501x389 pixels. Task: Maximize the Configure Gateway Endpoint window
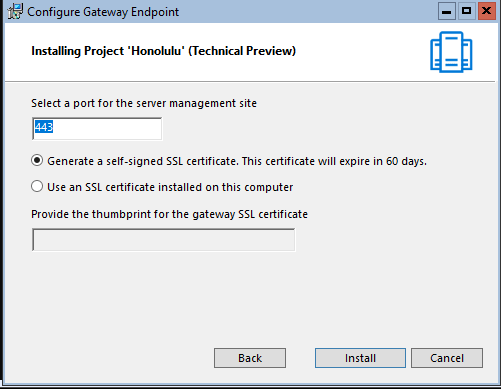pos(466,11)
